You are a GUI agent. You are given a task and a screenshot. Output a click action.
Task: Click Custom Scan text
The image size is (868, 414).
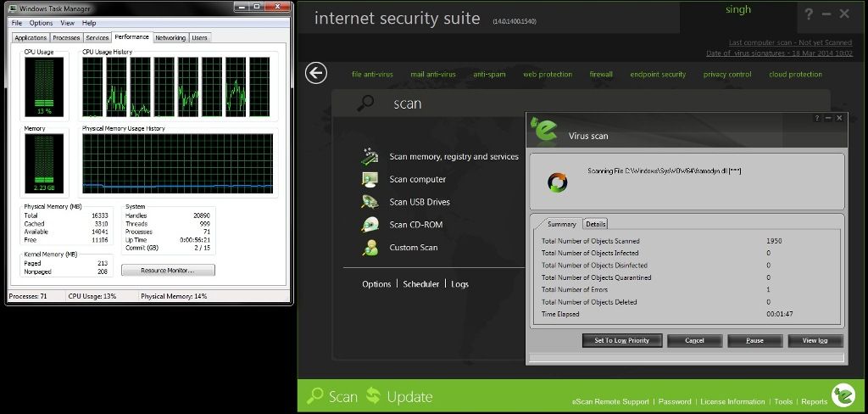click(x=414, y=248)
